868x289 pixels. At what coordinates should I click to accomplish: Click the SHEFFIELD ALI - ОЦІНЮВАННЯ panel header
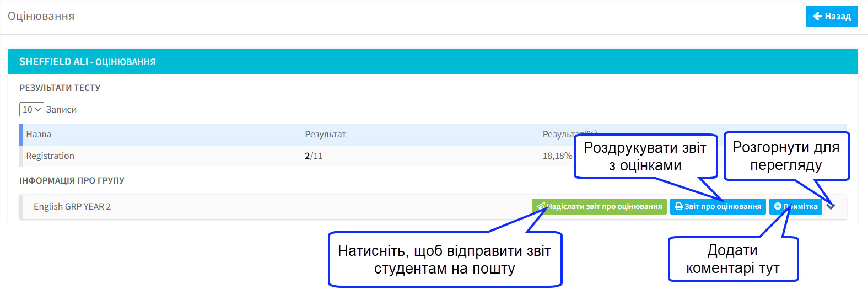tap(88, 62)
